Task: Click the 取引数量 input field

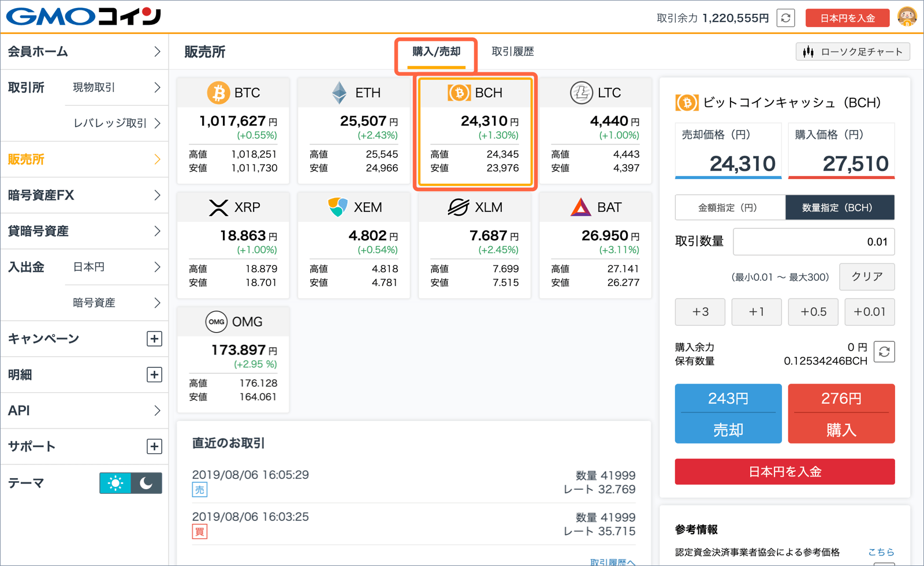Action: click(x=814, y=241)
